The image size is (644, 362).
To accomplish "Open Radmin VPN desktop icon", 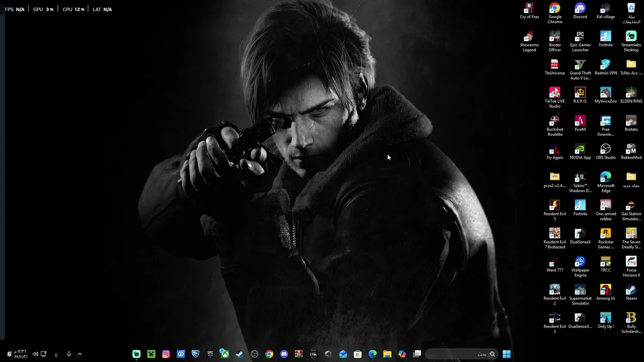I will pos(605,67).
